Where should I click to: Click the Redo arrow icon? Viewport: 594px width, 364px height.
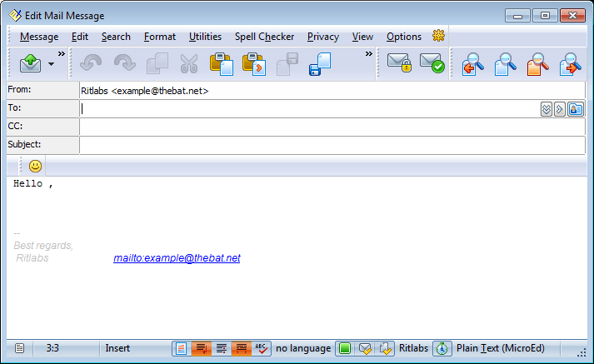point(124,63)
